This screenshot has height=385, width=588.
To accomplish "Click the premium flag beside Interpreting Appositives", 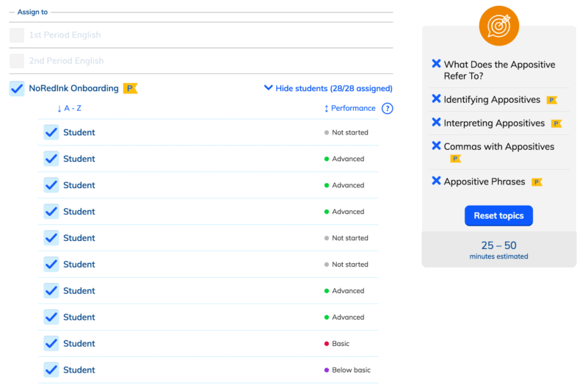I will [x=556, y=123].
